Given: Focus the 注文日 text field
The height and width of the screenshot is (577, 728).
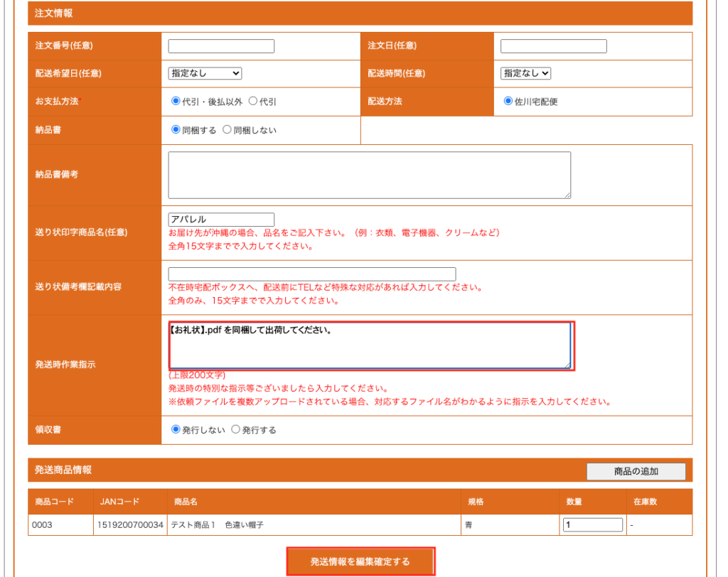Looking at the screenshot, I should click(x=553, y=46).
